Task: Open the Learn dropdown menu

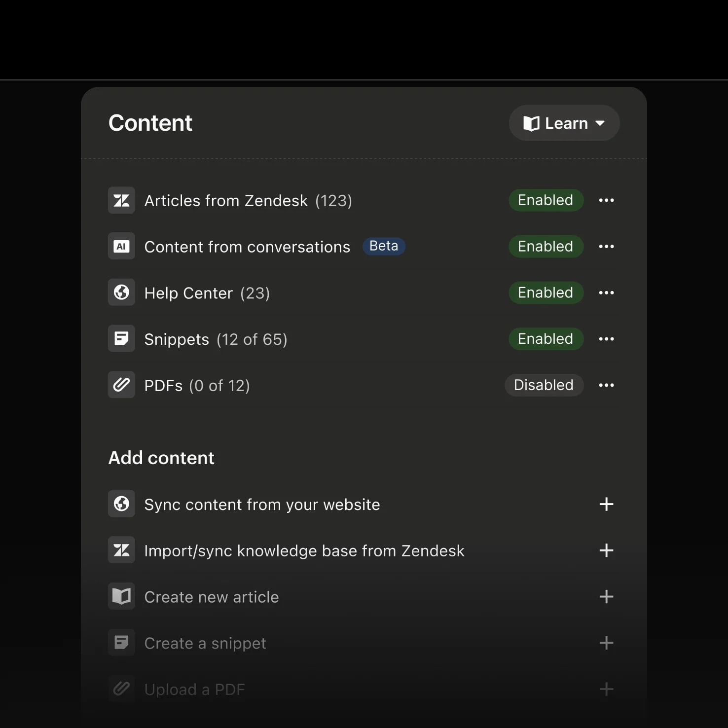Action: point(564,123)
